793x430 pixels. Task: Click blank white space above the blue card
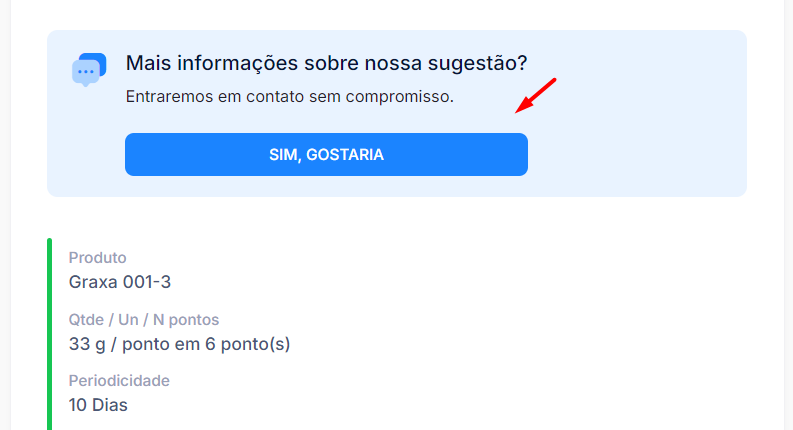point(397,14)
